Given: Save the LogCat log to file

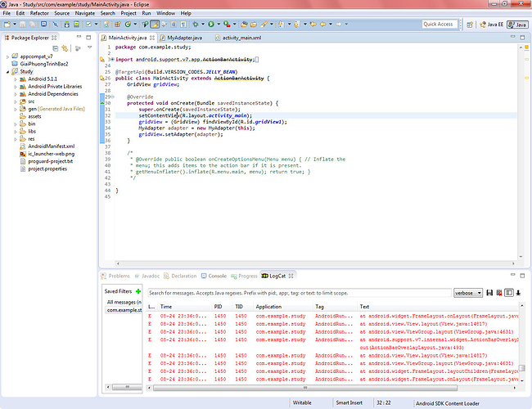Looking at the screenshot, I should (489, 292).
